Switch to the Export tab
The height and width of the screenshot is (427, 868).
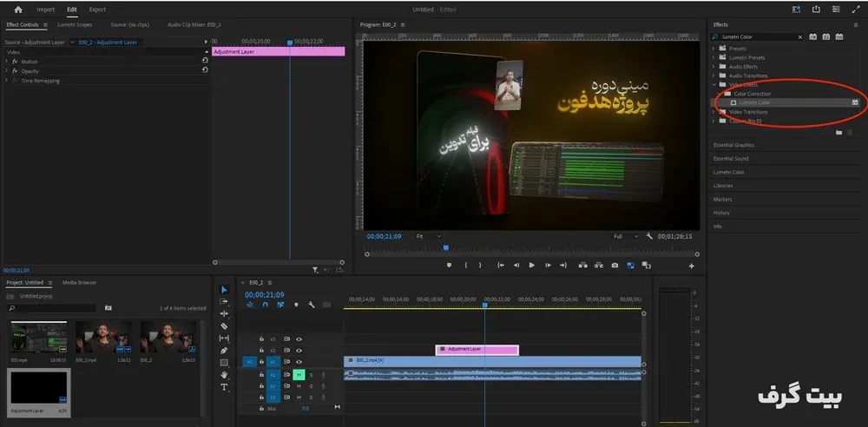pos(97,10)
